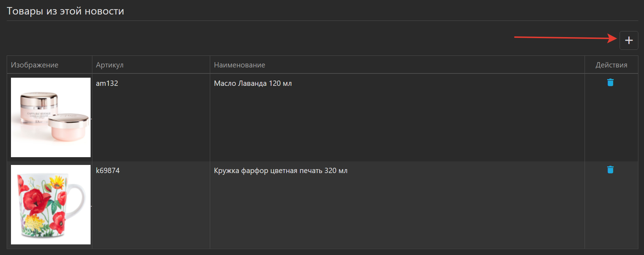Delete the Масло Лаванда 120 мл product

pos(610,83)
